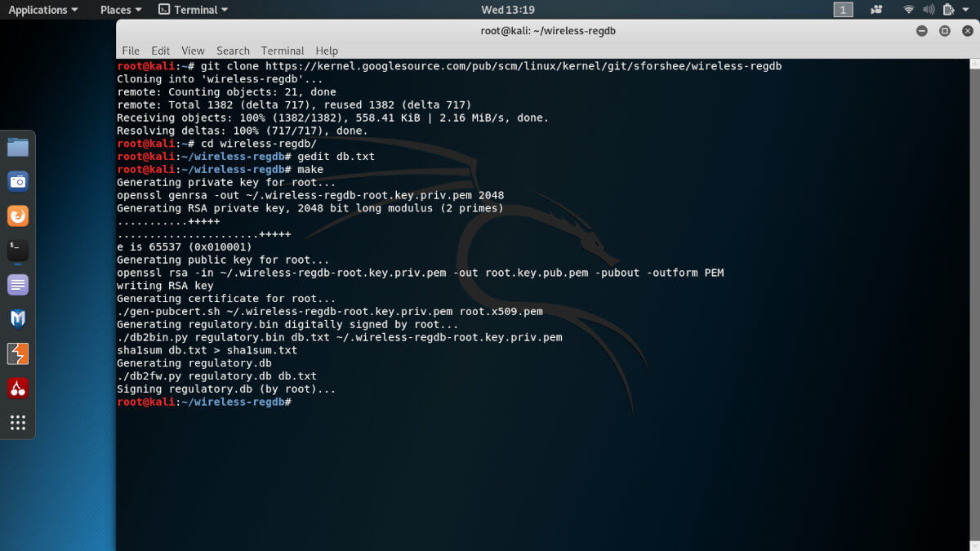This screenshot has height=551, width=980.
Task: Open Firefox browser from the dock
Action: tap(18, 216)
